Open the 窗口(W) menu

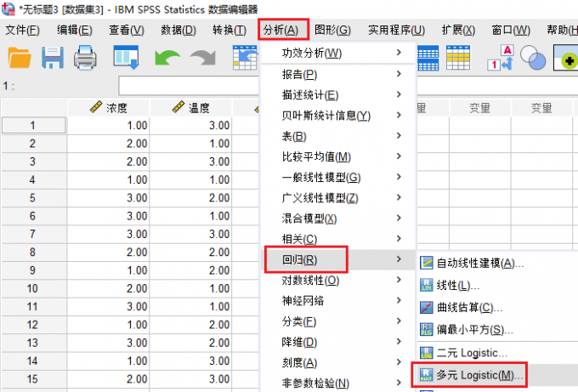pyautogui.click(x=511, y=30)
